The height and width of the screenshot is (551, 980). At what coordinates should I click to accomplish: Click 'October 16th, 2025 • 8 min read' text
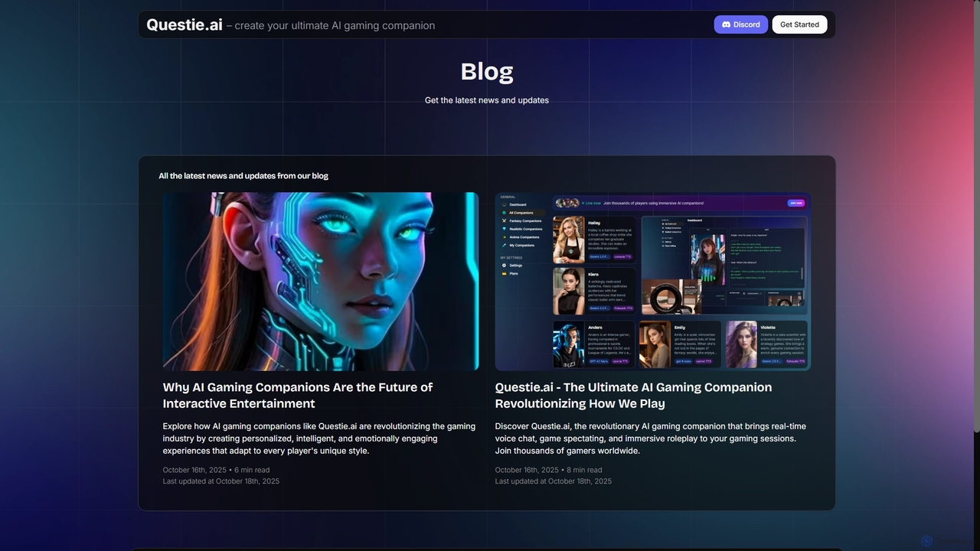[x=548, y=470]
